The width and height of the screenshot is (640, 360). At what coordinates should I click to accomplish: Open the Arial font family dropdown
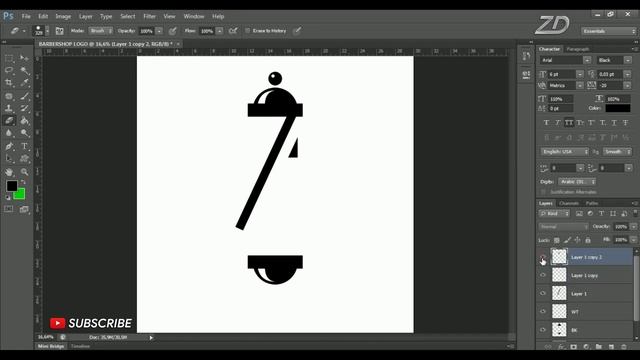tap(587, 60)
